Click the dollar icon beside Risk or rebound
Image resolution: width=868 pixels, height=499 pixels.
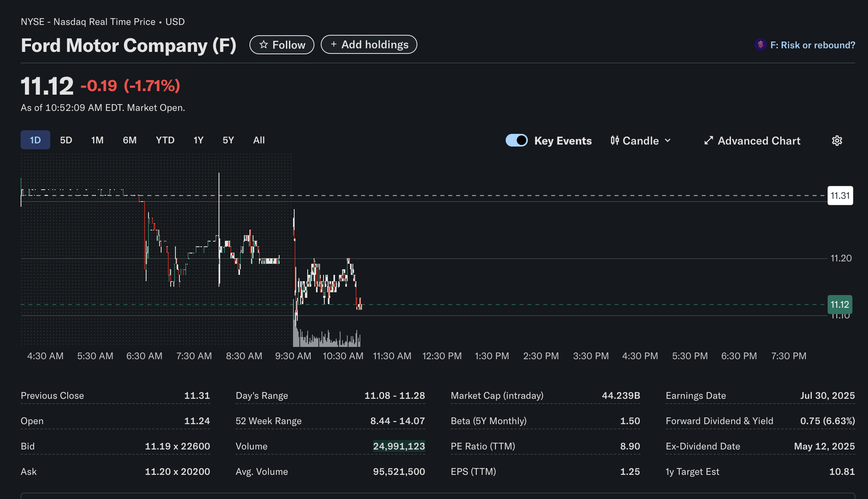tap(760, 45)
